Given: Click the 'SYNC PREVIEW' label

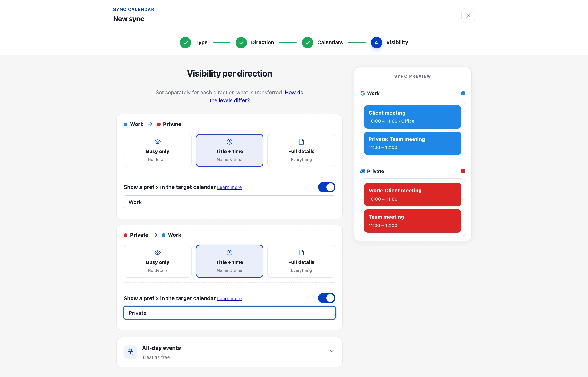Looking at the screenshot, I should [413, 76].
